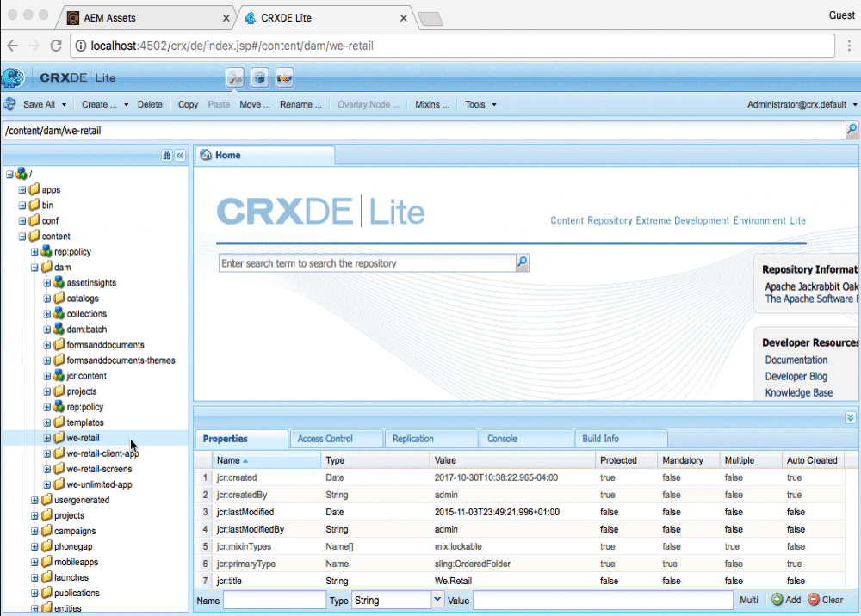Click the property Value input field
The image size is (861, 616).
point(603,601)
